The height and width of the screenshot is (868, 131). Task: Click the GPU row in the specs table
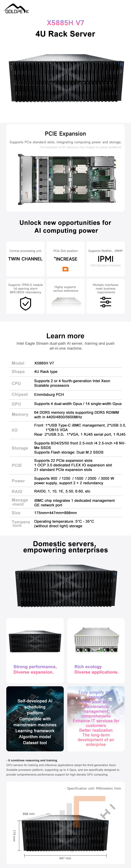(x=65, y=404)
